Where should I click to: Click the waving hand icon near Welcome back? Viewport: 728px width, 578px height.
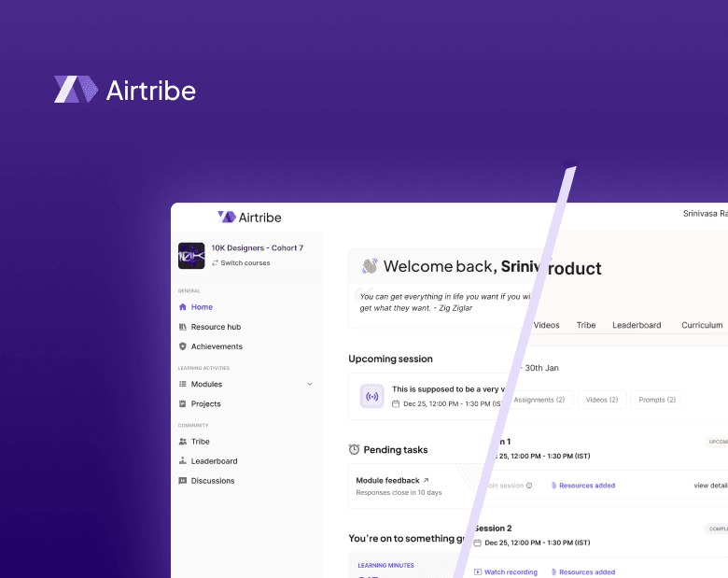coord(370,266)
